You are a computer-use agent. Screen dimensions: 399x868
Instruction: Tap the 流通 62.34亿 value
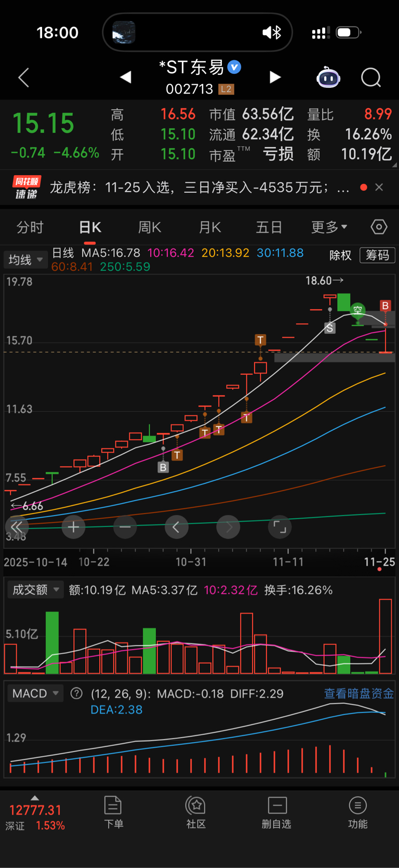251,134
